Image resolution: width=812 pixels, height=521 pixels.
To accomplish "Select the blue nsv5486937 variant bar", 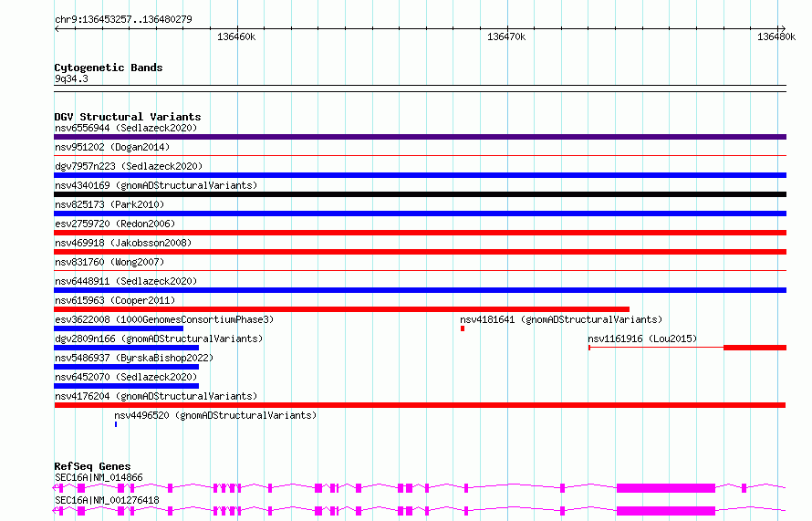I will 126,367.
